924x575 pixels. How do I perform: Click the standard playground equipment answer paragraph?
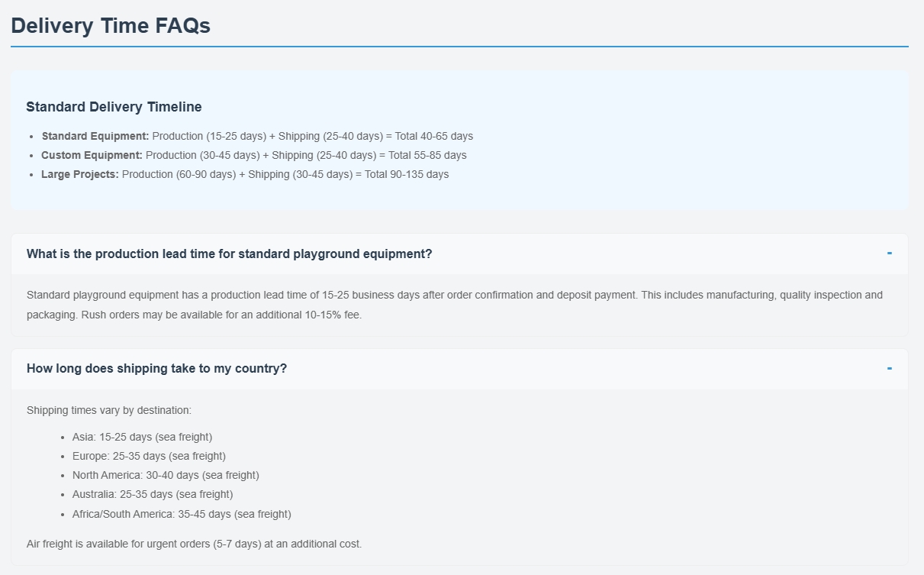[454, 296]
